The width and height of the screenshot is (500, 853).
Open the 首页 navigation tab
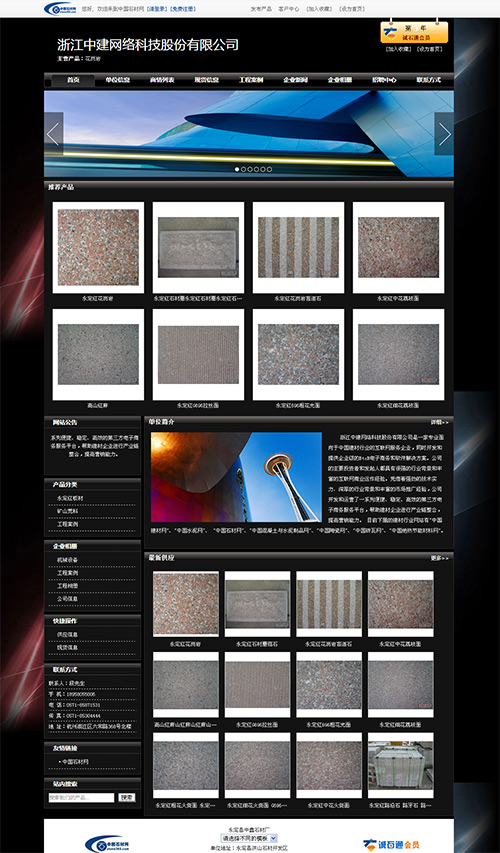[x=73, y=80]
